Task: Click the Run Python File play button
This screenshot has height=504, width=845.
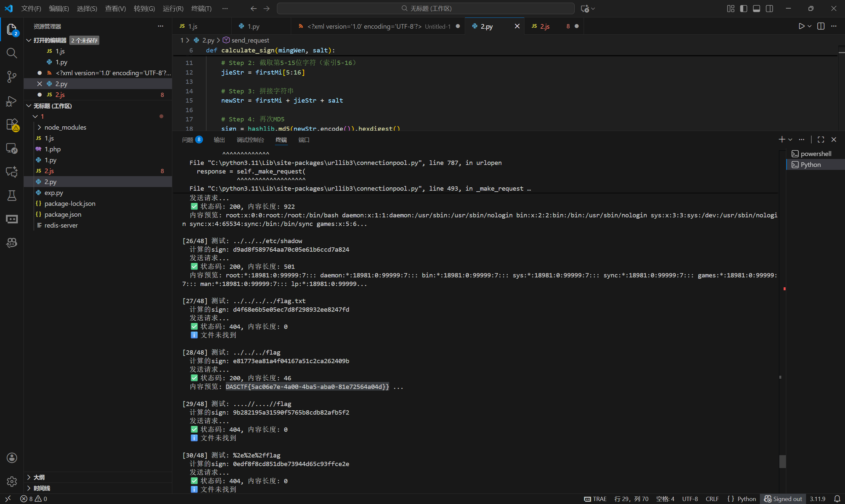Action: click(x=801, y=26)
